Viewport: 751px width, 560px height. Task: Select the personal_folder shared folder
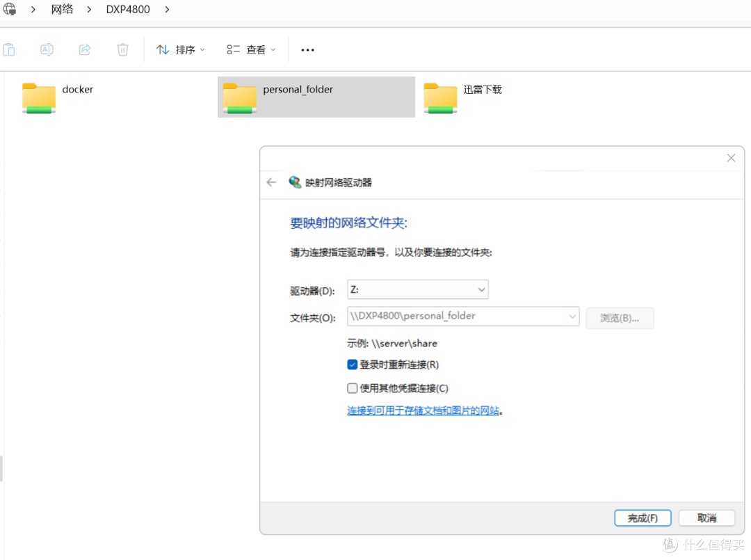(x=316, y=97)
